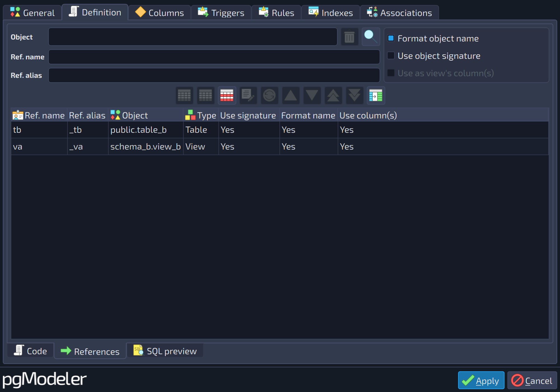Click the add reference row grid icon
The height and width of the screenshot is (392, 560).
coord(184,95)
